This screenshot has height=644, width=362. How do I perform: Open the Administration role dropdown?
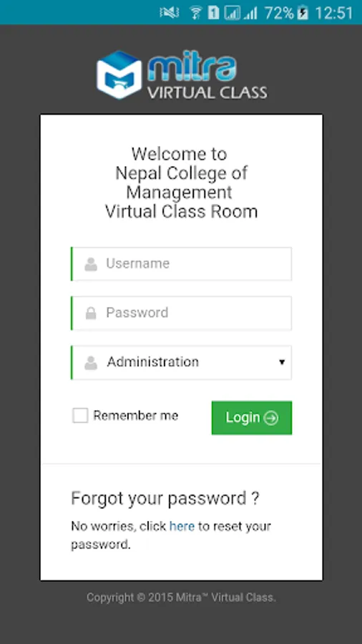[x=182, y=362]
